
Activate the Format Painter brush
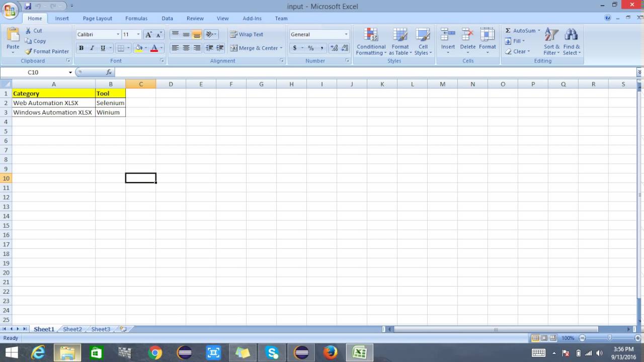click(29, 51)
